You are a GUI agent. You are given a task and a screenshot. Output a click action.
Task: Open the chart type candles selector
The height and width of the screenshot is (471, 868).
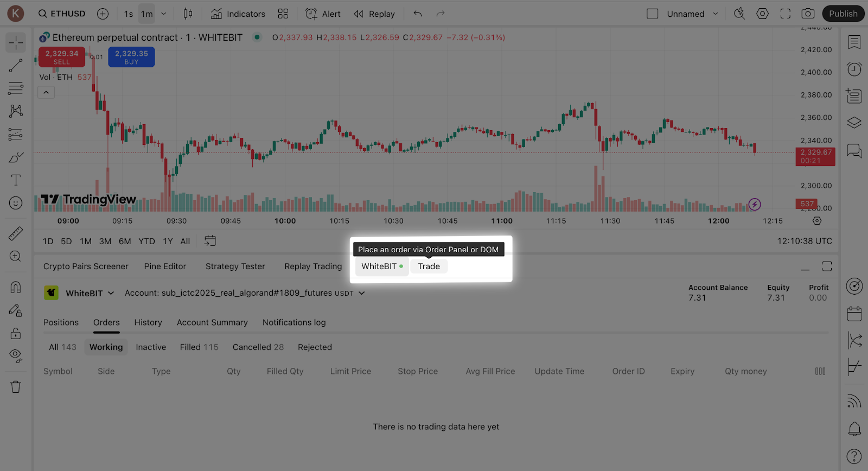pyautogui.click(x=188, y=14)
